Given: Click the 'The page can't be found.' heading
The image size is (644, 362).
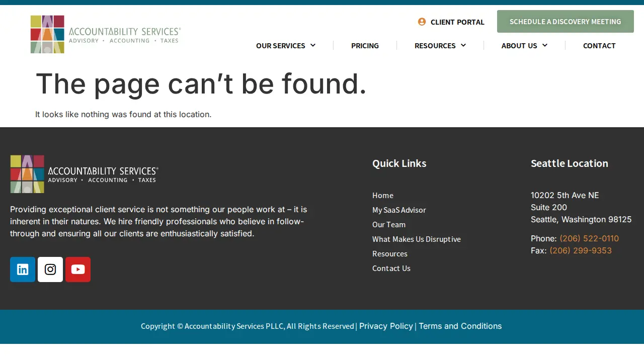Looking at the screenshot, I should point(201,83).
